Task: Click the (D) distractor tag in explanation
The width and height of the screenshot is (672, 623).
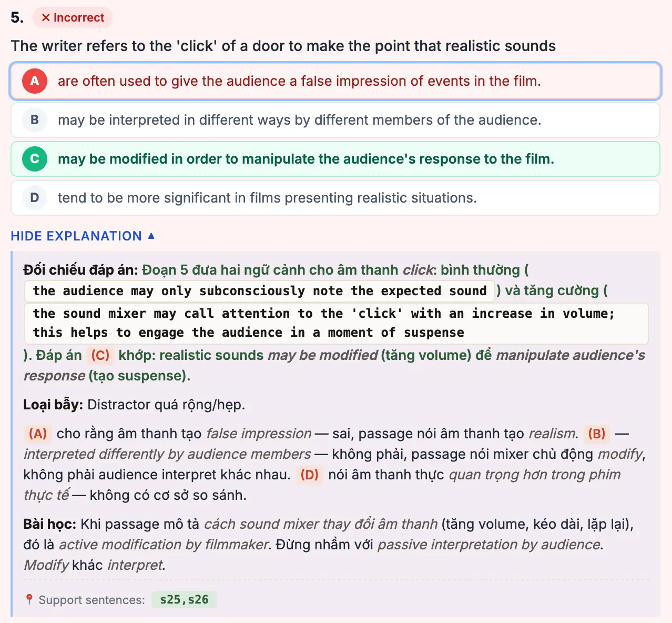Action: coord(309,475)
